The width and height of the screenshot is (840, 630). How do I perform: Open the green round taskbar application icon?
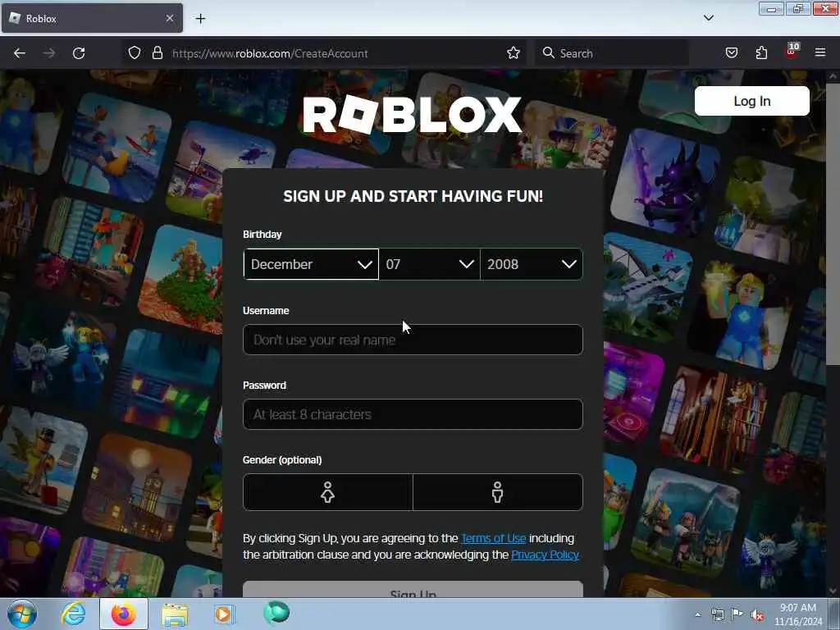pyautogui.click(x=276, y=613)
